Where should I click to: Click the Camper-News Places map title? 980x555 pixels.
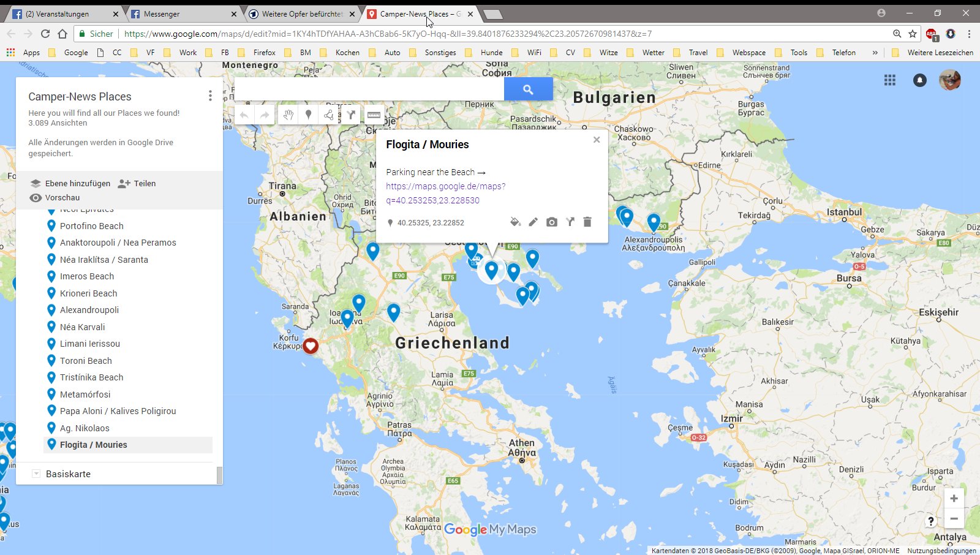80,97
